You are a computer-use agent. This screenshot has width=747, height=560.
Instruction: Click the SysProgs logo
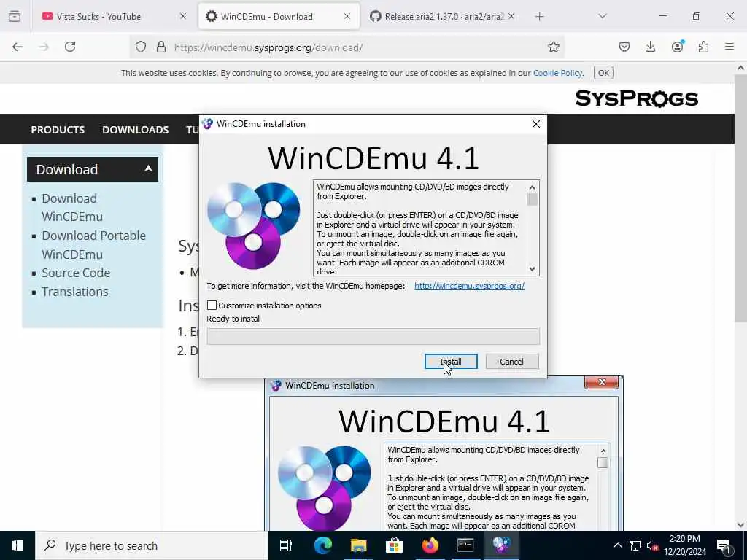click(636, 98)
